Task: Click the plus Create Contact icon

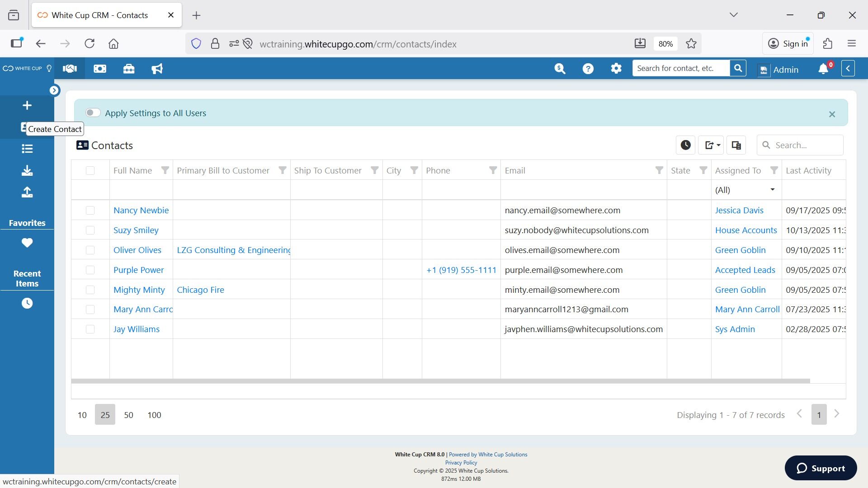Action: point(27,106)
